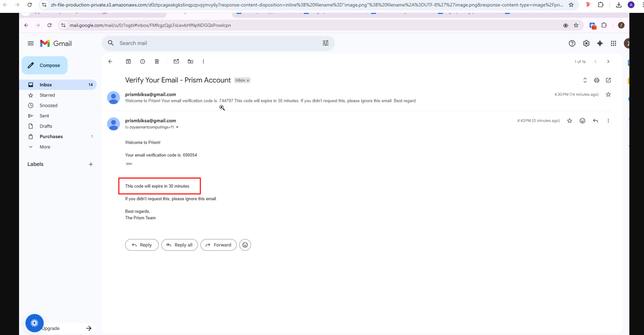Delete this email with the trash icon
The image size is (644, 335).
[157, 62]
